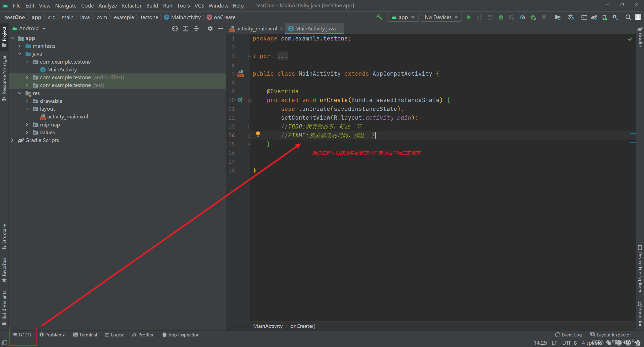Click the green Run app button

(469, 17)
